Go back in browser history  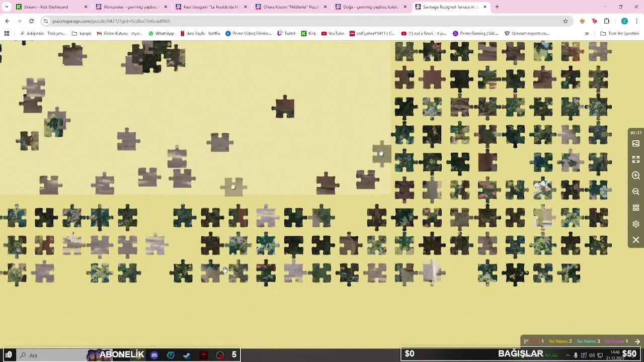(7, 21)
